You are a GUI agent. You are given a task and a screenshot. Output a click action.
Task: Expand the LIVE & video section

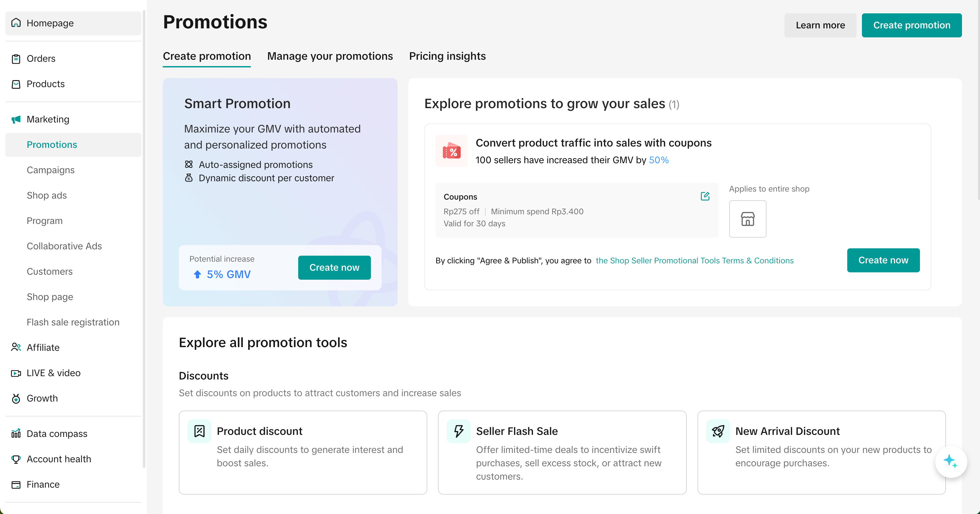(53, 373)
